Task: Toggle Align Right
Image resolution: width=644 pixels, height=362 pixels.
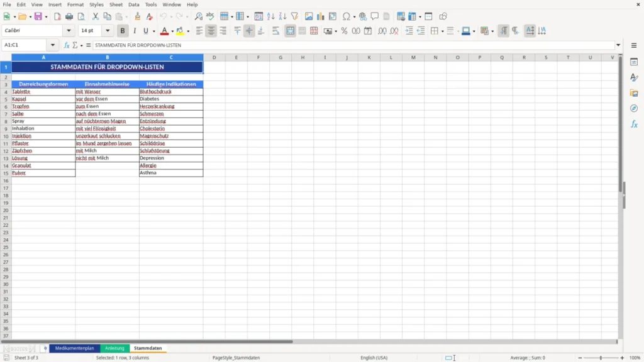Action: tap(223, 31)
